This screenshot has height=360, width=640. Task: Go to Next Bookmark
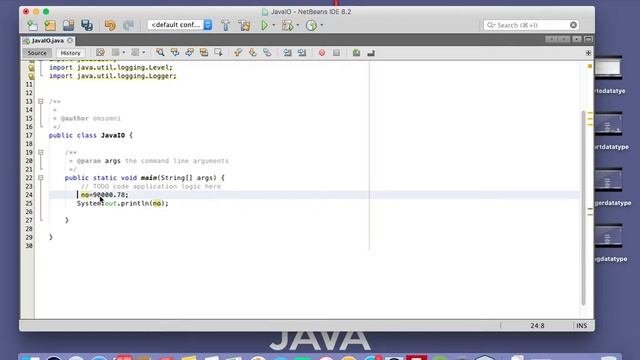252,53
